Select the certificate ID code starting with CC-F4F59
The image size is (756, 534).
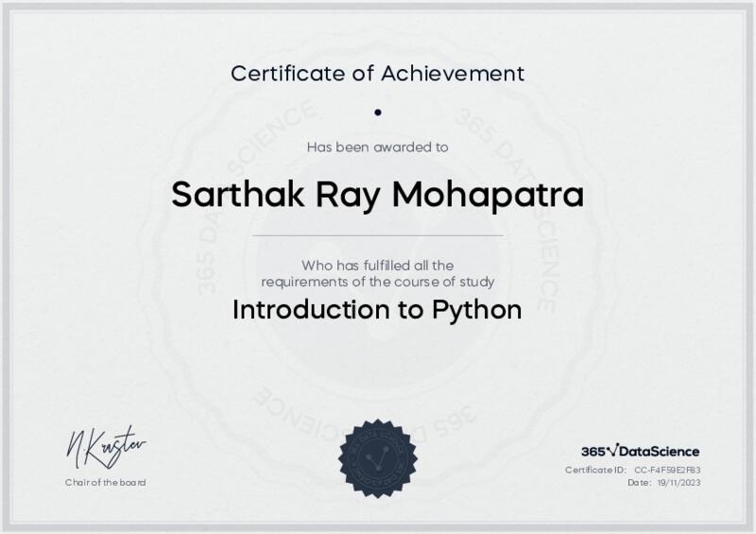point(667,470)
